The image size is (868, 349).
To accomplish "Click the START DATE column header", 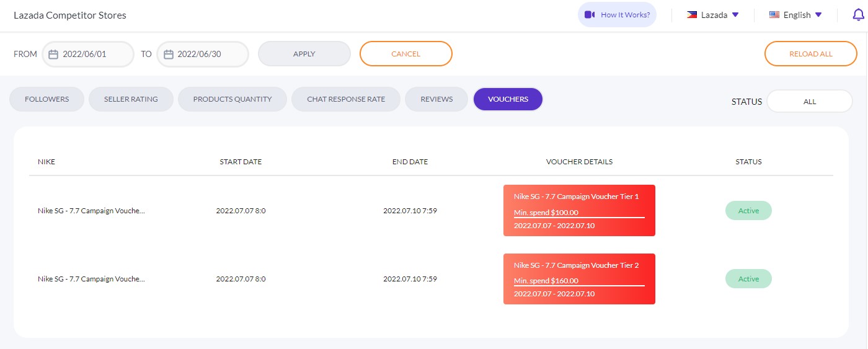I will [x=241, y=162].
